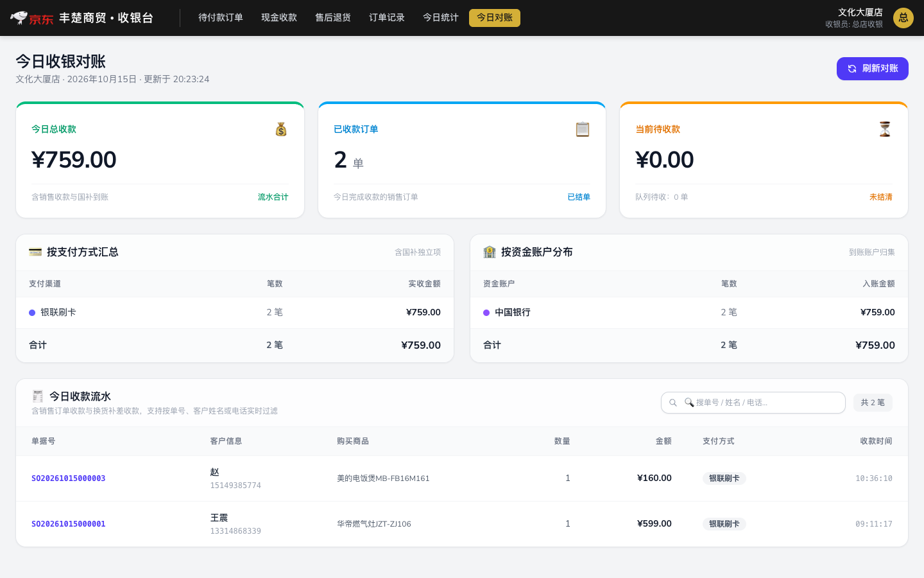924x578 pixels.
Task: Click product 美的电饭煲MB-FB16M161
Action: tap(383, 478)
